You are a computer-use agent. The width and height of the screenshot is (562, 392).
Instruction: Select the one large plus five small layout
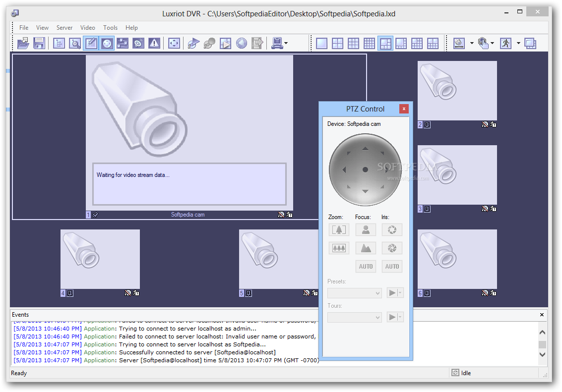[385, 43]
